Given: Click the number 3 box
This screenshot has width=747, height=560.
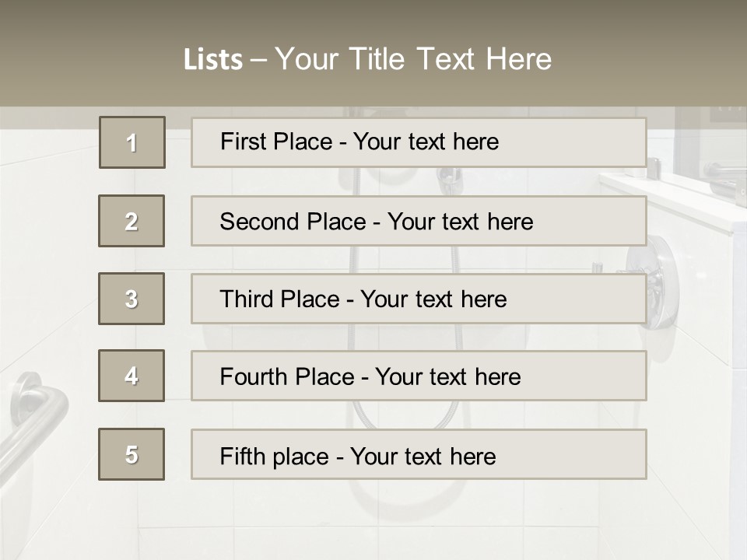Looking at the screenshot, I should pos(132,299).
